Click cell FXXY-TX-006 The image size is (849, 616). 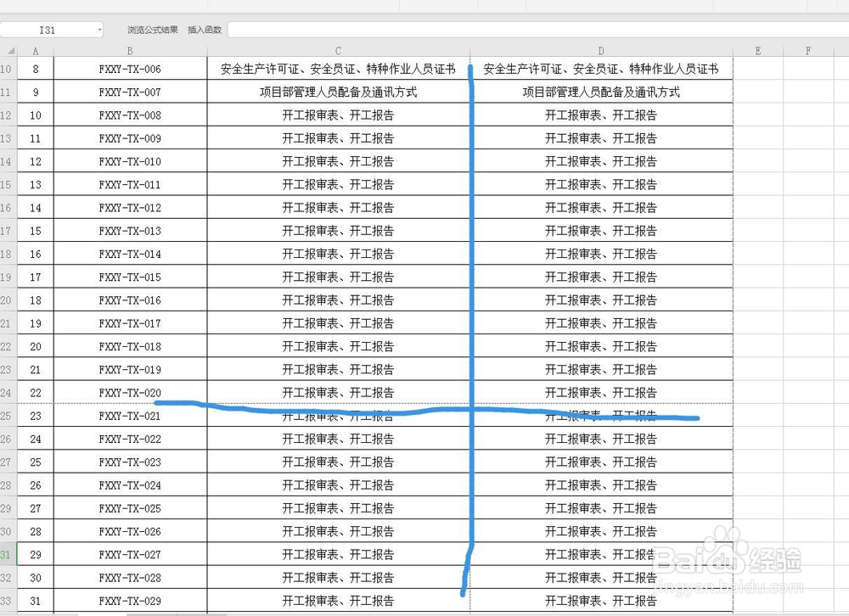pos(130,69)
